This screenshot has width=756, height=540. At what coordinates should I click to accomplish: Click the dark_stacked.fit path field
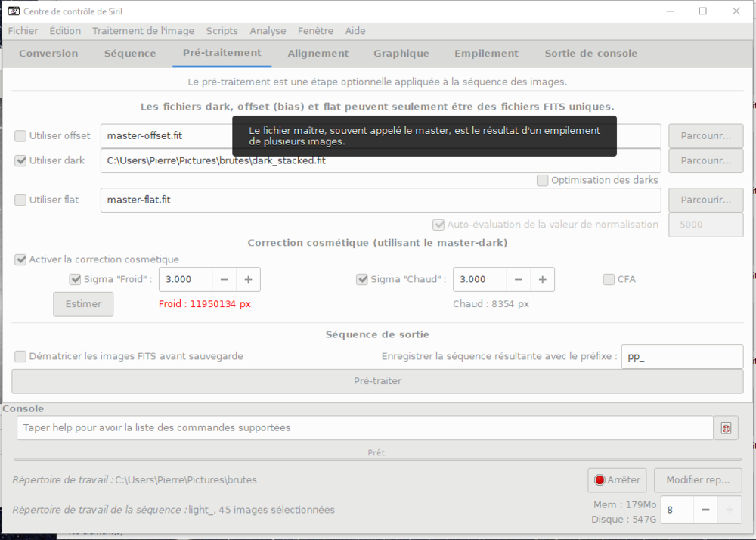[380, 160]
